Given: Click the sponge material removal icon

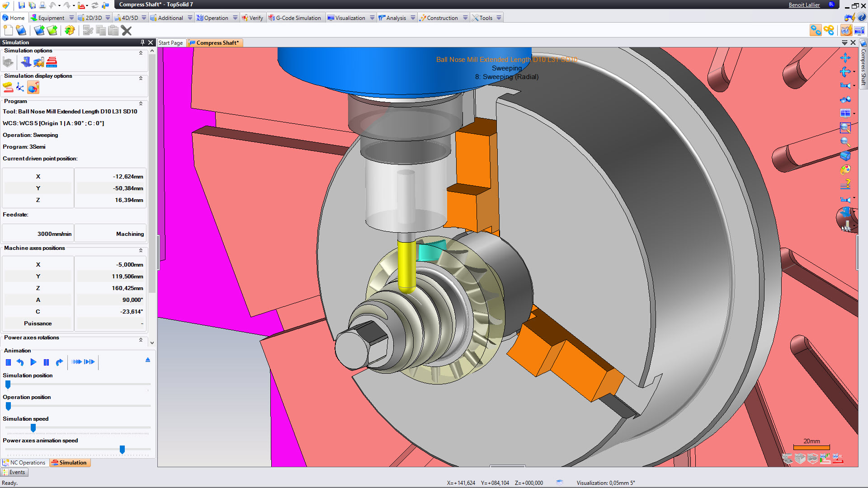Looking at the screenshot, I should (8, 87).
